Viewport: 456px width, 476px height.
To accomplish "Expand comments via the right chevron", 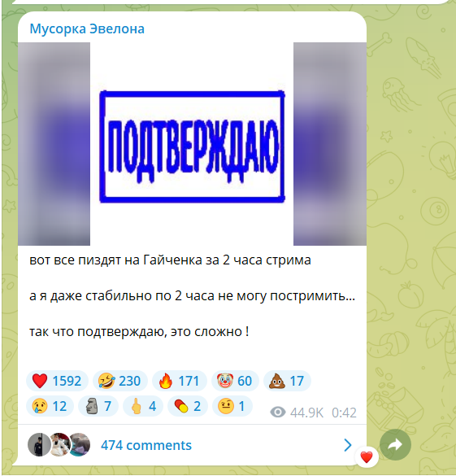I will coord(348,445).
